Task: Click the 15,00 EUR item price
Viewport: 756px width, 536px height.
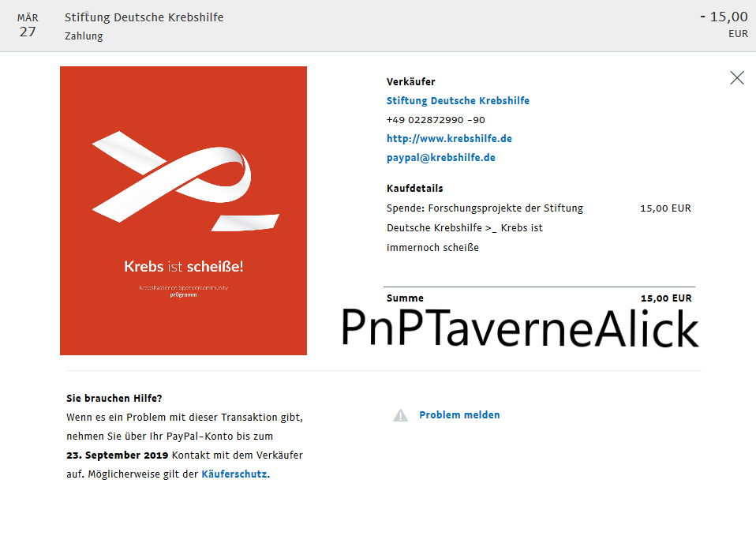Action: [x=665, y=208]
